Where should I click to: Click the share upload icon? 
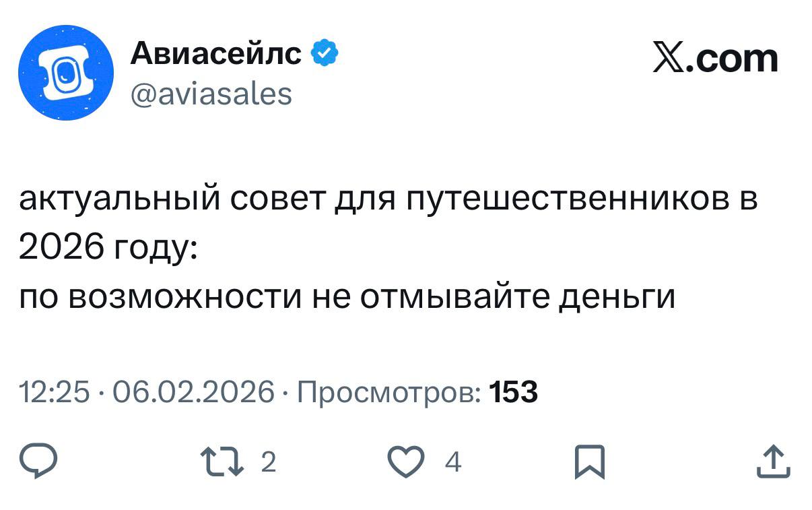pyautogui.click(x=773, y=461)
